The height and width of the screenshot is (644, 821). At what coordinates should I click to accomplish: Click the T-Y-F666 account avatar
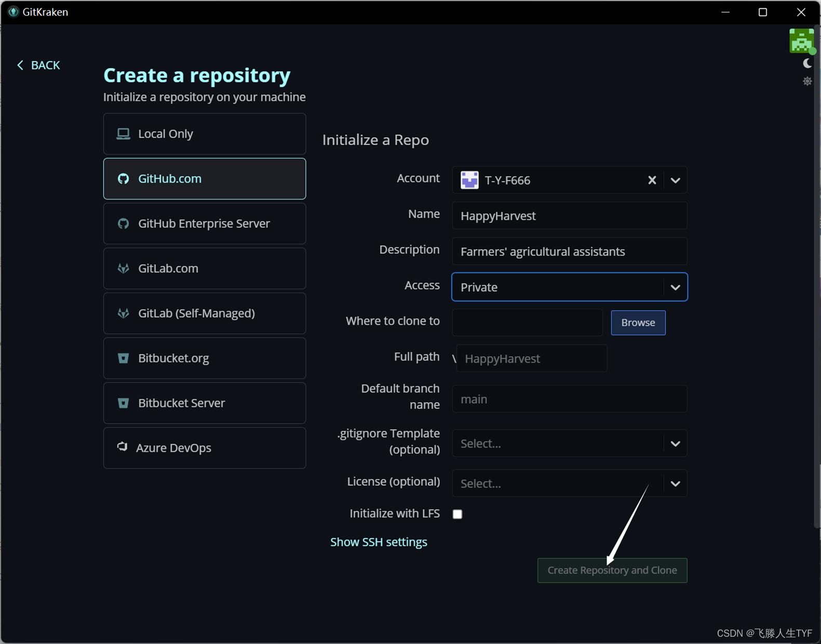469,180
